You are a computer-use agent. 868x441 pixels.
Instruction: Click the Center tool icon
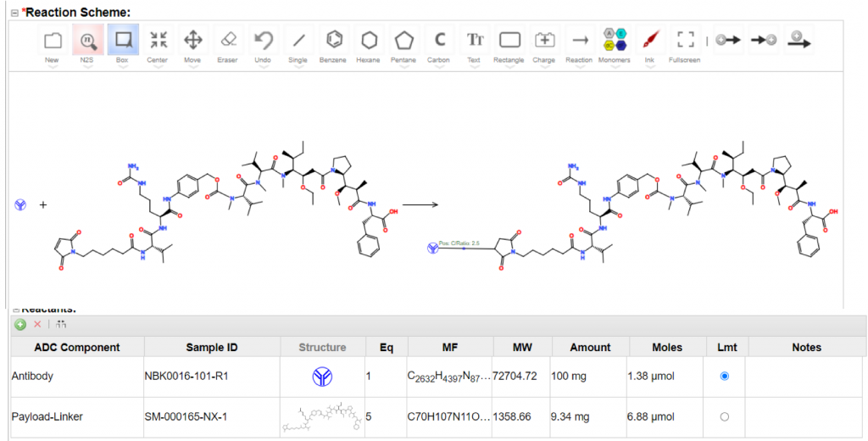click(x=159, y=40)
